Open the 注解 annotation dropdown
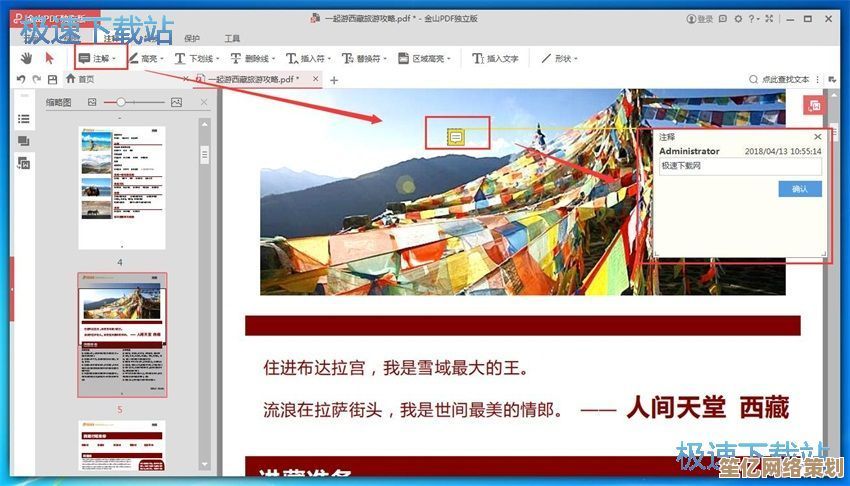 98,59
